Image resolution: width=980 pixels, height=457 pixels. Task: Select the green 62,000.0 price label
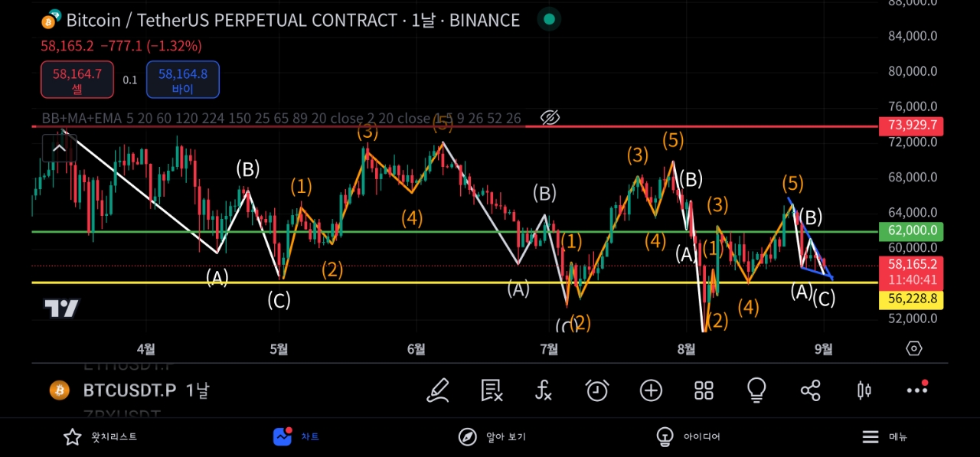pos(912,230)
